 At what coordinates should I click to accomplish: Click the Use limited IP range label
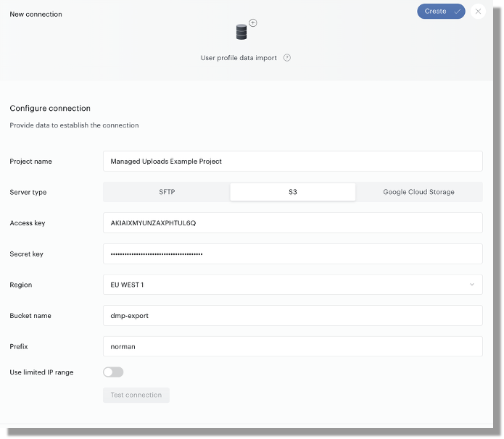(41, 372)
